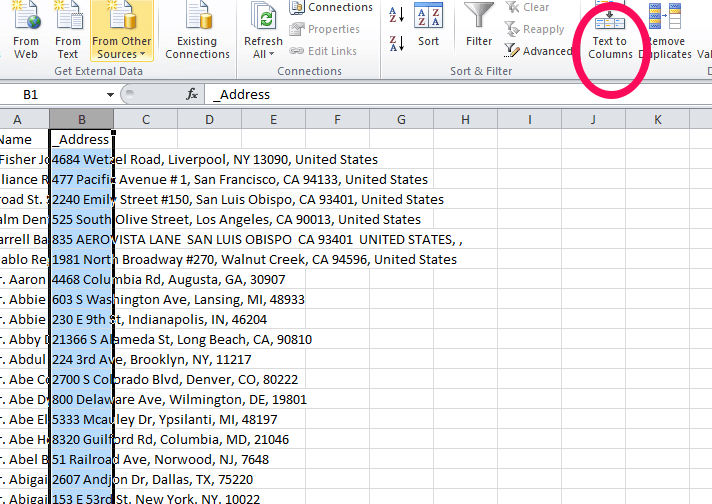Select column I header

[529, 119]
